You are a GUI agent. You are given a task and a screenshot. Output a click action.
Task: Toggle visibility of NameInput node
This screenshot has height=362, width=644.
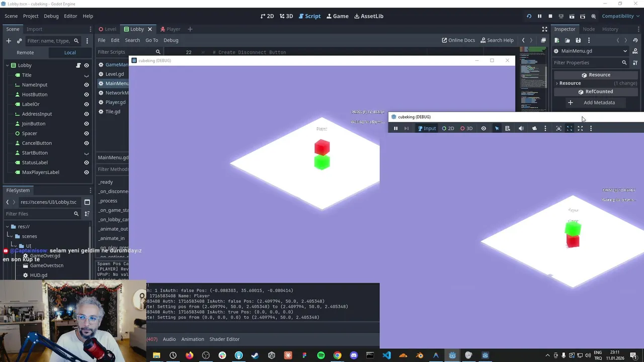point(87,85)
